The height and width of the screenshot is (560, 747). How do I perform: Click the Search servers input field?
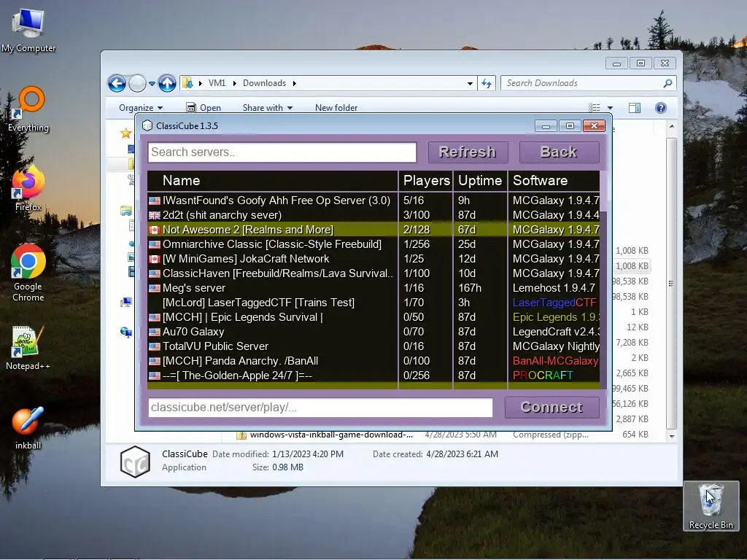tap(282, 152)
